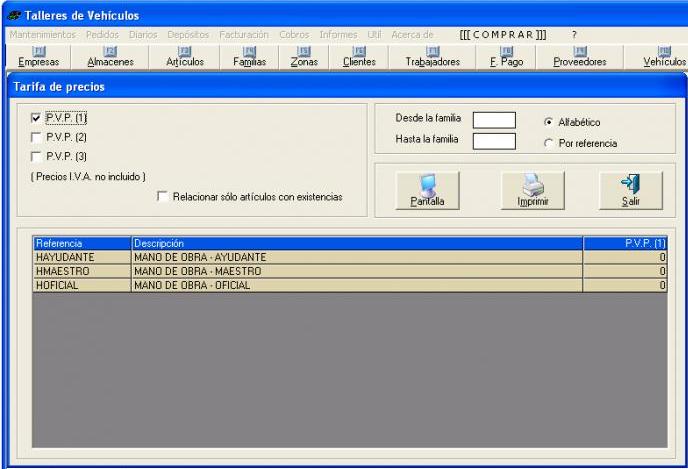Open the Proveedores toolbar shortcut
Viewport: 688px width, 469px height.
[x=580, y=57]
